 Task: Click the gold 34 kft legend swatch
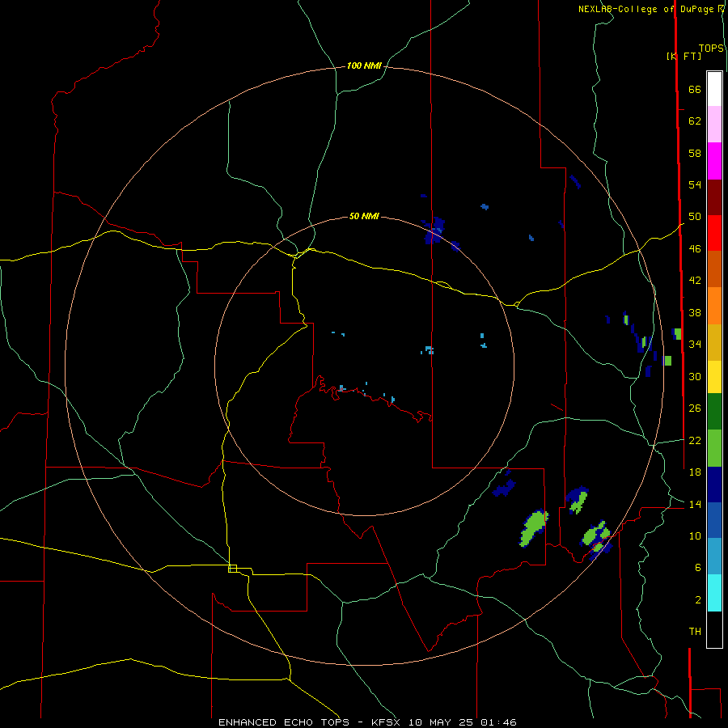(714, 341)
